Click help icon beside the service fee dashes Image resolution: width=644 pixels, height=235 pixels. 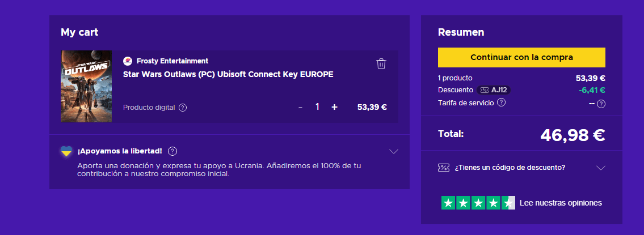tap(601, 104)
